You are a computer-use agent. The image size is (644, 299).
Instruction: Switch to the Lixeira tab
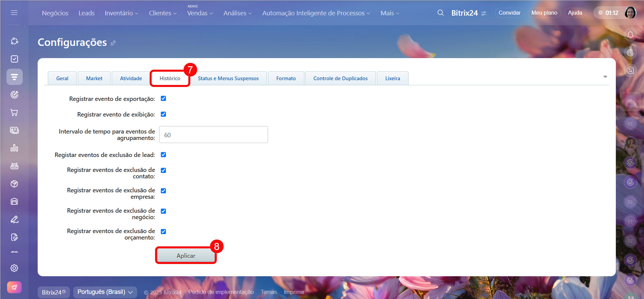392,78
